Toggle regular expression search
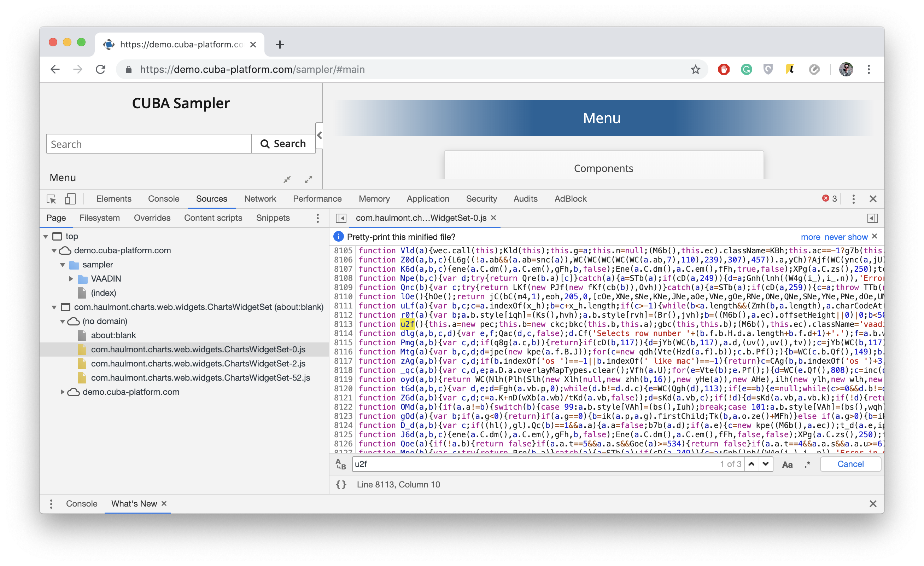The image size is (924, 566). [807, 465]
